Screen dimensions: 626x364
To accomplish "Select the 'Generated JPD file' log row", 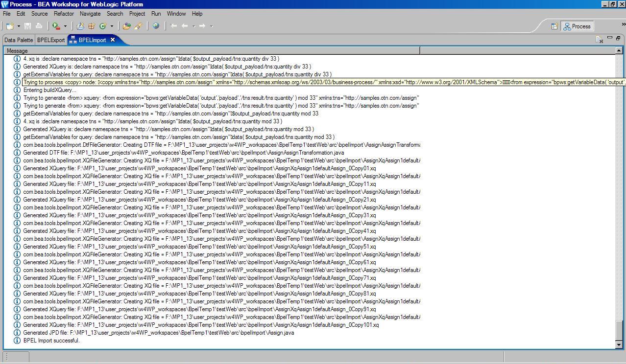I will click(x=159, y=333).
